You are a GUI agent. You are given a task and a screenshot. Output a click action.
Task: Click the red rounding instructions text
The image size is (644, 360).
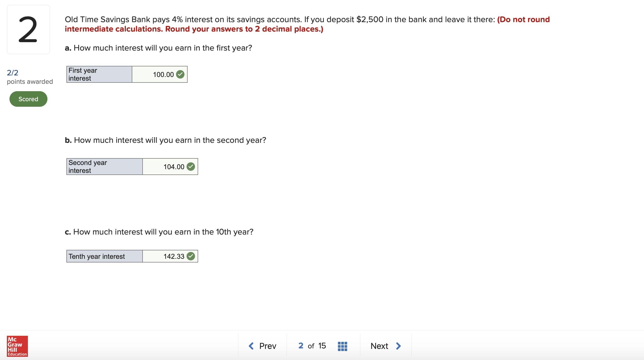307,24
